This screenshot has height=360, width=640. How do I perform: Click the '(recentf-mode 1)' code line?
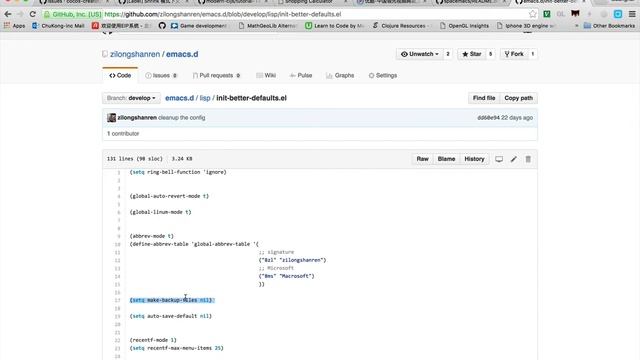(153, 340)
